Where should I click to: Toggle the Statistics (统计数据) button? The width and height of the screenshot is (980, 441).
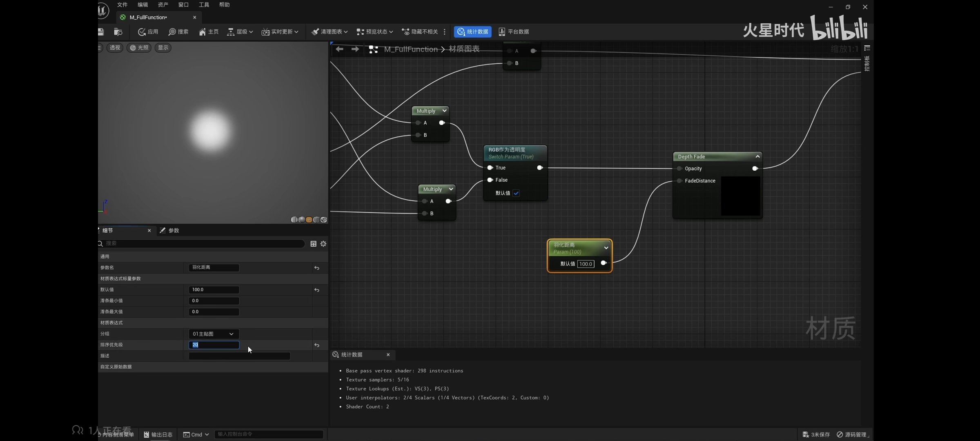472,32
